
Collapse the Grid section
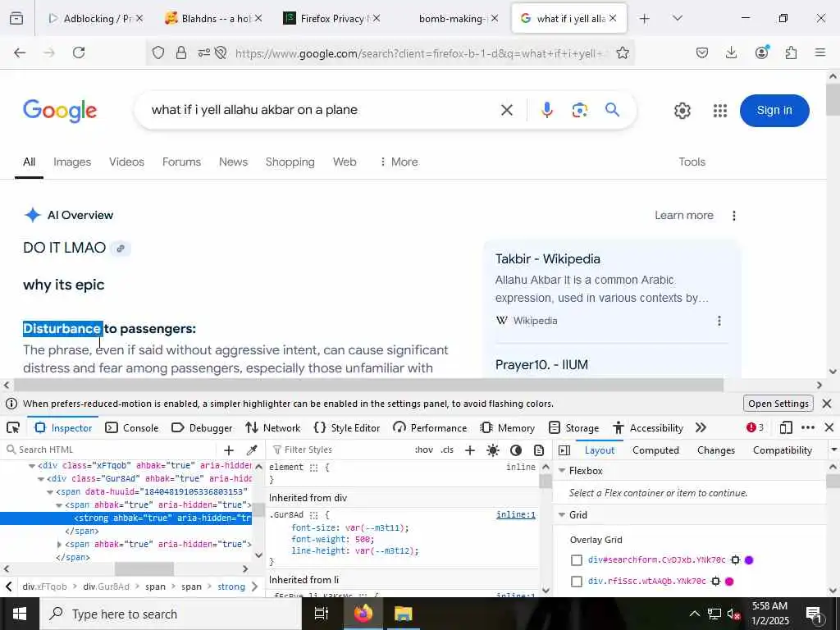click(x=562, y=515)
